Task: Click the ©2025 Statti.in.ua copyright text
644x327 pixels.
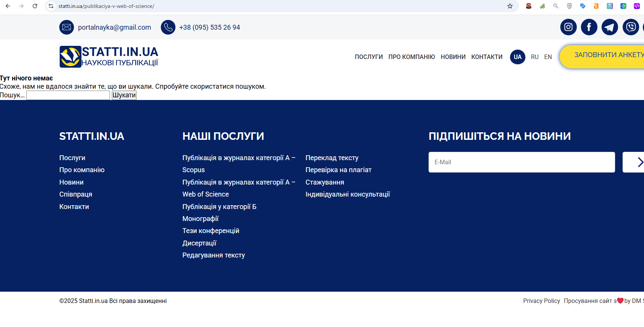Action: tap(113, 301)
